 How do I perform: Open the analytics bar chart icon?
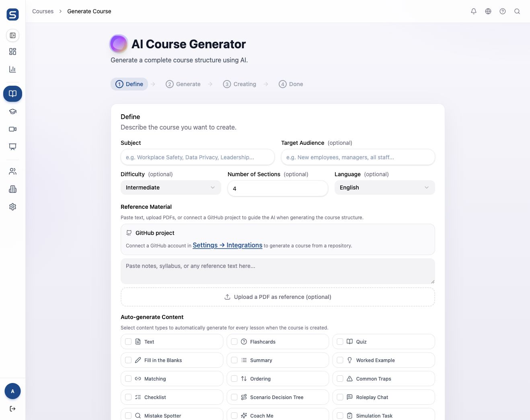(x=13, y=69)
